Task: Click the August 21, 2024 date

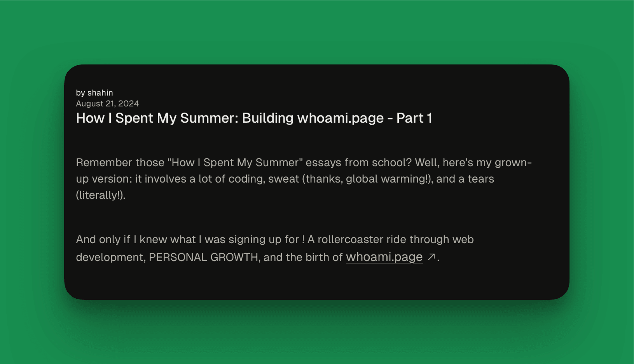Action: (x=107, y=104)
